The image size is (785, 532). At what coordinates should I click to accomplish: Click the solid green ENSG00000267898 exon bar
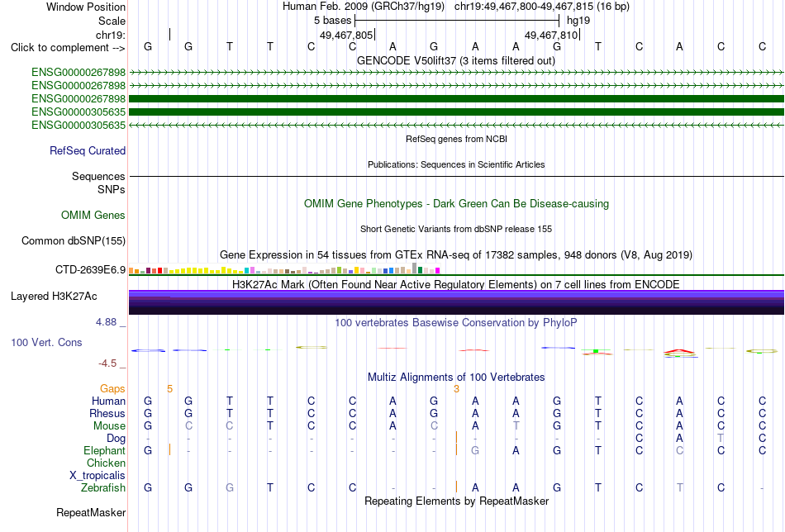coord(456,98)
